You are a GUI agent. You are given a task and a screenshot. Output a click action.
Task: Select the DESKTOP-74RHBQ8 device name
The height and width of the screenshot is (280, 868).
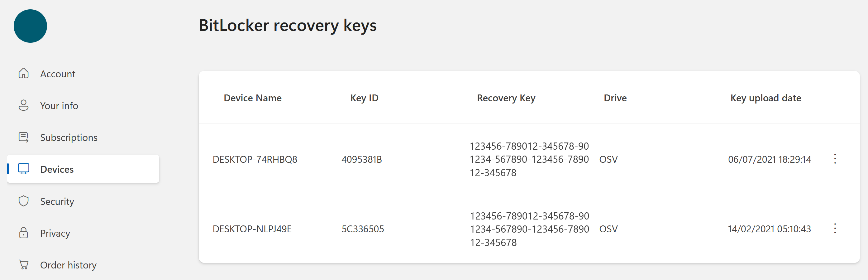[255, 159]
